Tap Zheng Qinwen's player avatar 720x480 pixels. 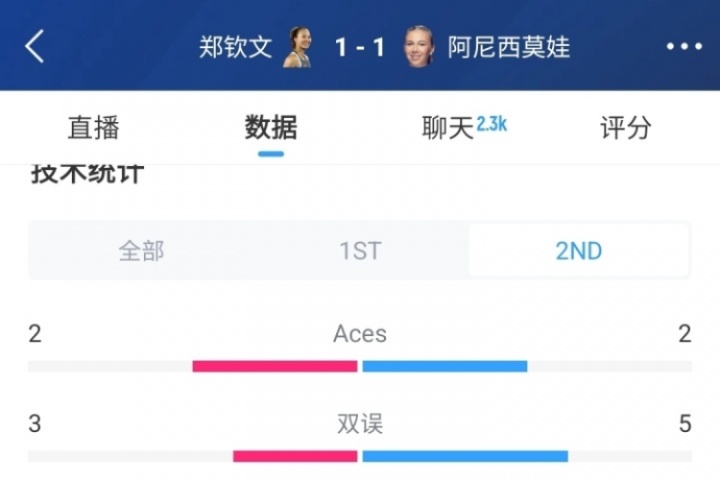tap(297, 47)
